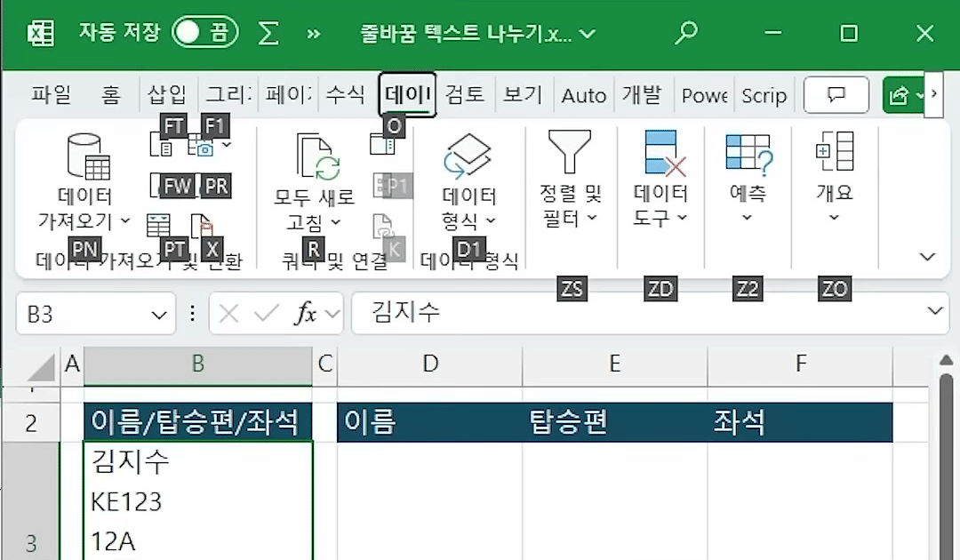Click header cell 좌석 in column F
The image size is (960, 560).
coord(800,422)
